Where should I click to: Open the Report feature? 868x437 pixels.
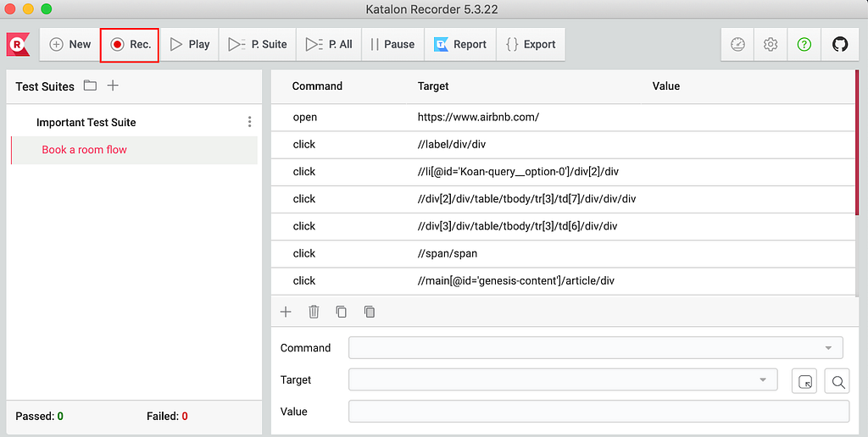[460, 44]
